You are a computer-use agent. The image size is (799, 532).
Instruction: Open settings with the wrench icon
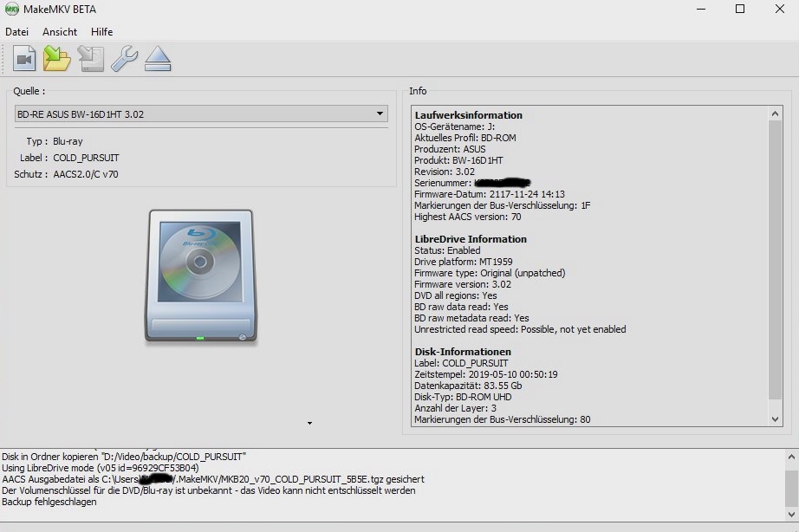124,59
